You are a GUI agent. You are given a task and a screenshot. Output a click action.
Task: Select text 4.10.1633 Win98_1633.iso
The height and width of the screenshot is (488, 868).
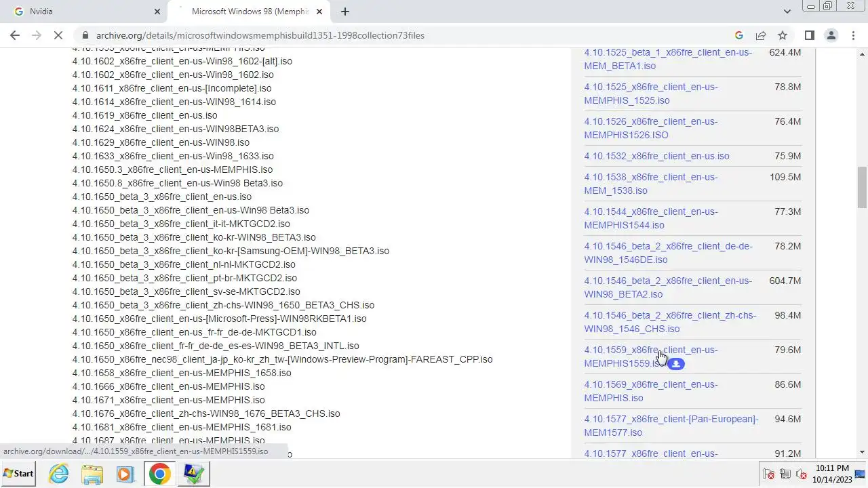coord(173,156)
